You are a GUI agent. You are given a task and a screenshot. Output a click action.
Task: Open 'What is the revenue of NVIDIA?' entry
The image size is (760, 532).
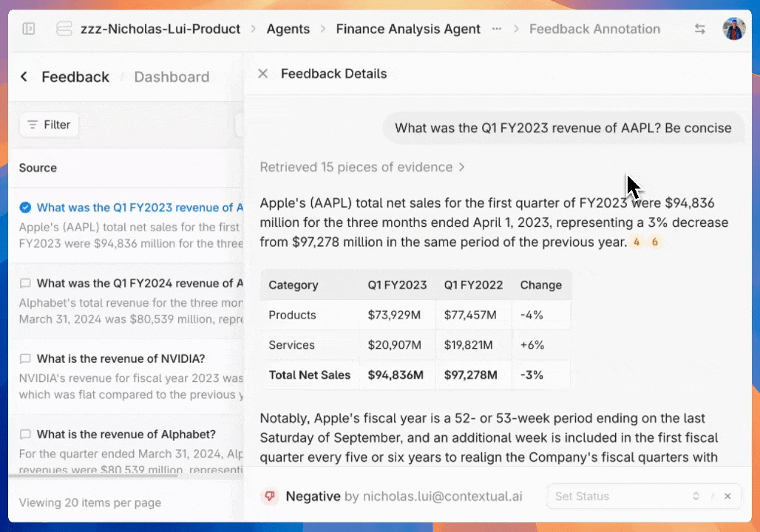point(121,358)
